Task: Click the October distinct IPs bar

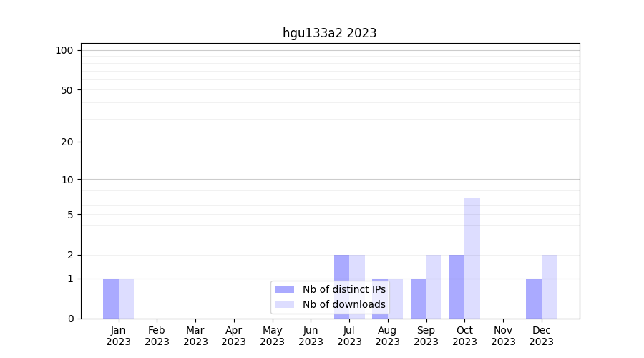Action: 457,286
